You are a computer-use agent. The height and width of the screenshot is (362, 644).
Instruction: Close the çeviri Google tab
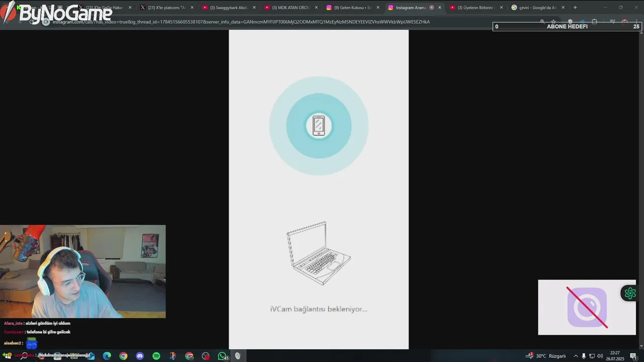coord(563,8)
